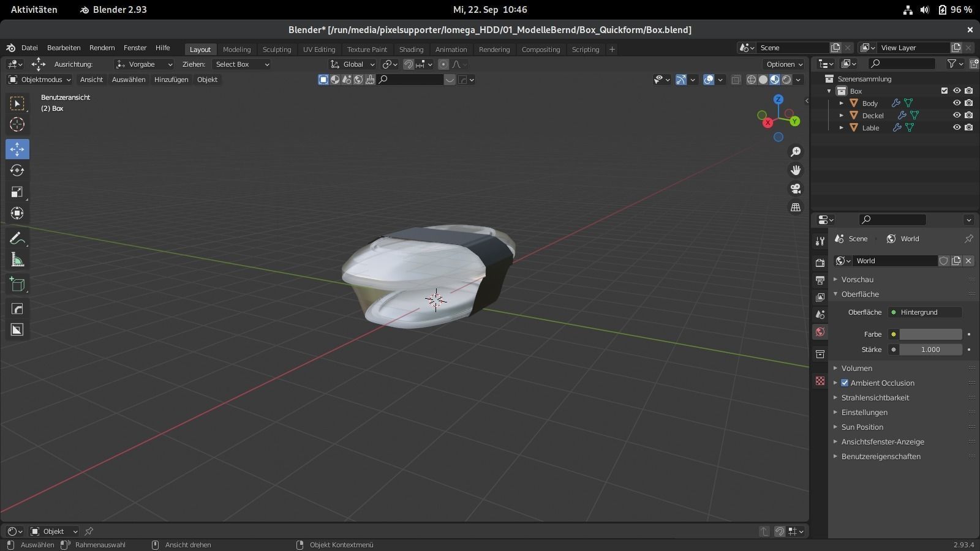
Task: Open World properties globe icon
Action: 820,332
